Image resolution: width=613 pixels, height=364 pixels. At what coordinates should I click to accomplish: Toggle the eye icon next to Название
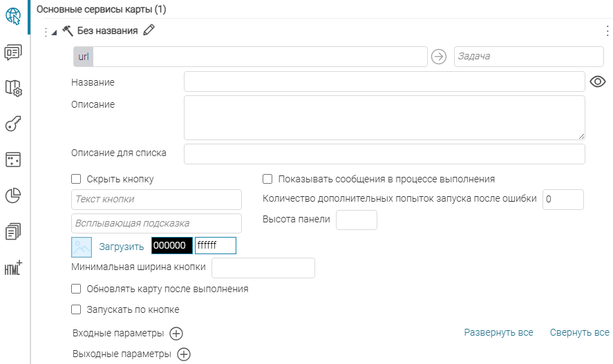coord(597,82)
